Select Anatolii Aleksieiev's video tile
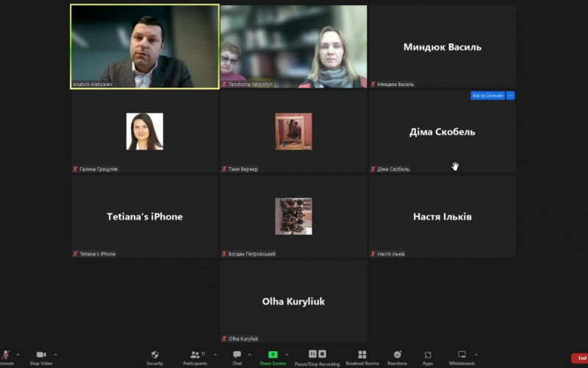Image resolution: width=588 pixels, height=368 pixels. [145, 46]
